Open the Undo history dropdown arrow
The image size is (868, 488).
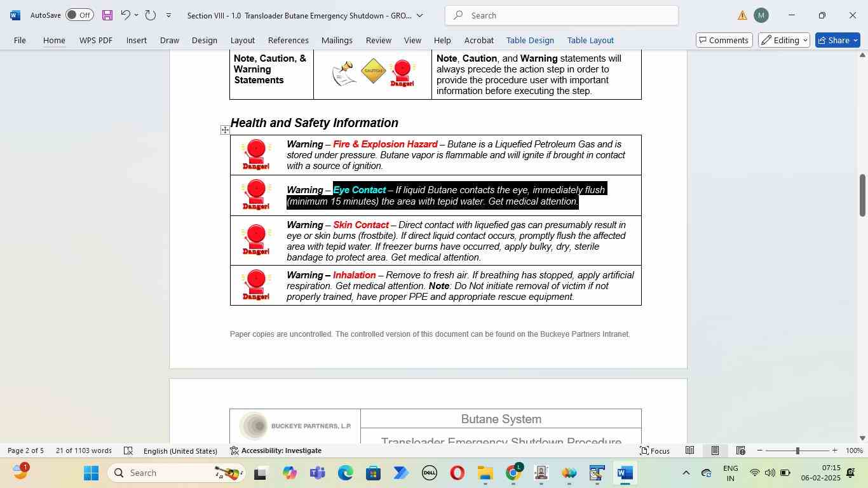tap(136, 15)
